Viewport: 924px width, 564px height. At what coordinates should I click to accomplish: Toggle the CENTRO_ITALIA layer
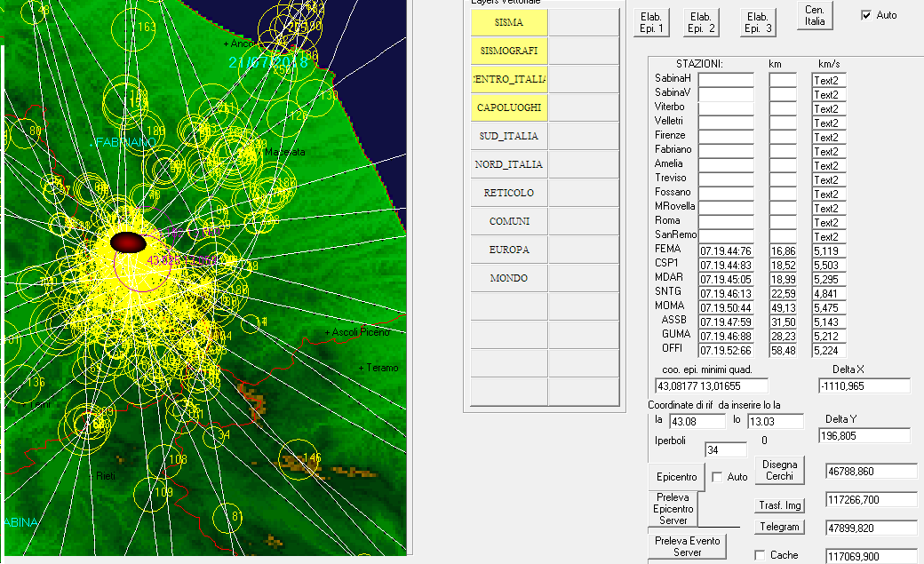pyautogui.click(x=509, y=79)
